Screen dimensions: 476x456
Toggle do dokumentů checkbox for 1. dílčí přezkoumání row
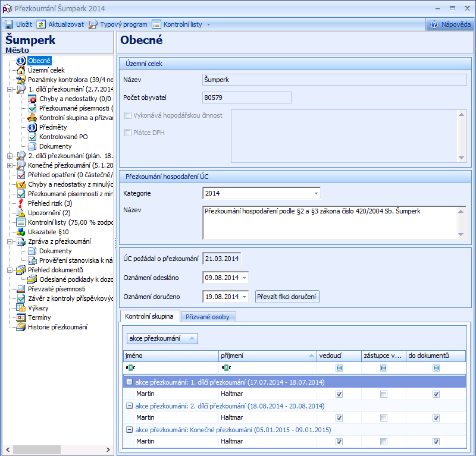pyautogui.click(x=436, y=394)
